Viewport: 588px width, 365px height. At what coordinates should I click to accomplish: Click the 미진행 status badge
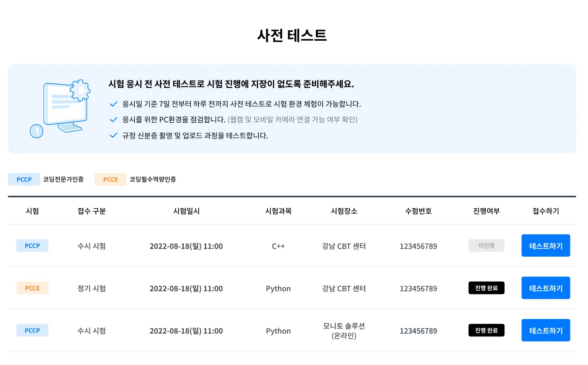coord(486,246)
